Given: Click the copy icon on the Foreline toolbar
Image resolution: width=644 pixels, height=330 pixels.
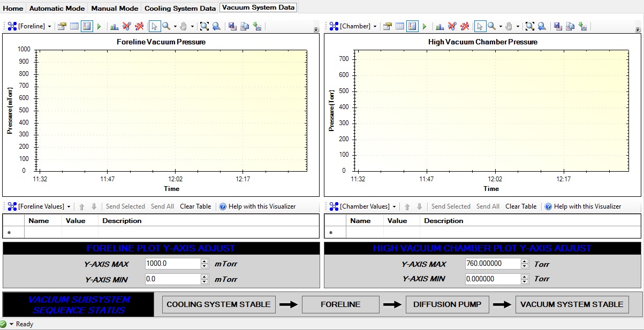Looking at the screenshot, I should pyautogui.click(x=244, y=26).
